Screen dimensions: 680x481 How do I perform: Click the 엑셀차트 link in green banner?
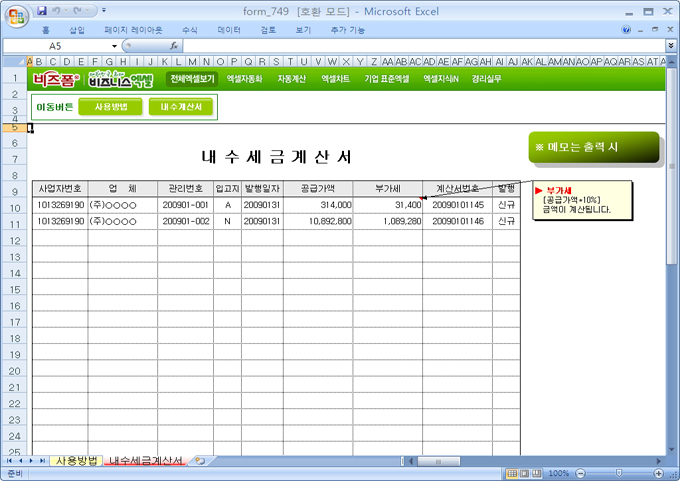pyautogui.click(x=335, y=78)
